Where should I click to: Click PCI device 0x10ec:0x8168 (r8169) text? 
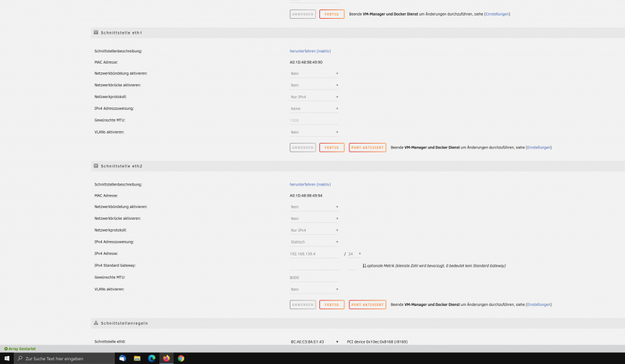[x=377, y=342]
